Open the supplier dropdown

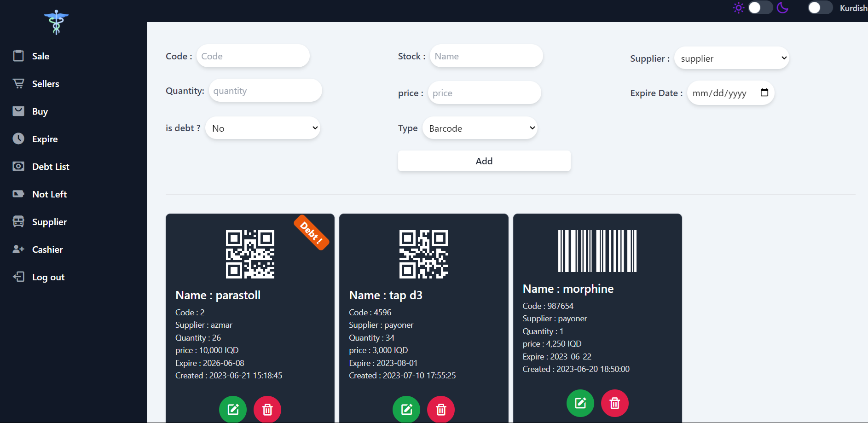click(x=732, y=58)
